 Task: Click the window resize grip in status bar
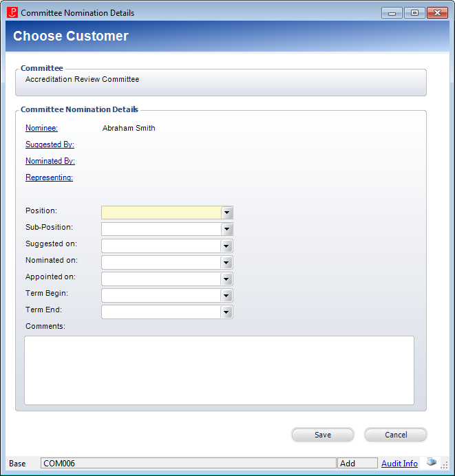444,465
